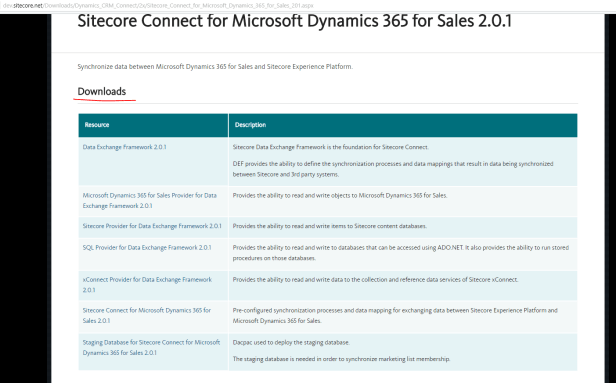
Task: Open xConnect Provider for Data Exchange Framework link
Action: tap(147, 285)
